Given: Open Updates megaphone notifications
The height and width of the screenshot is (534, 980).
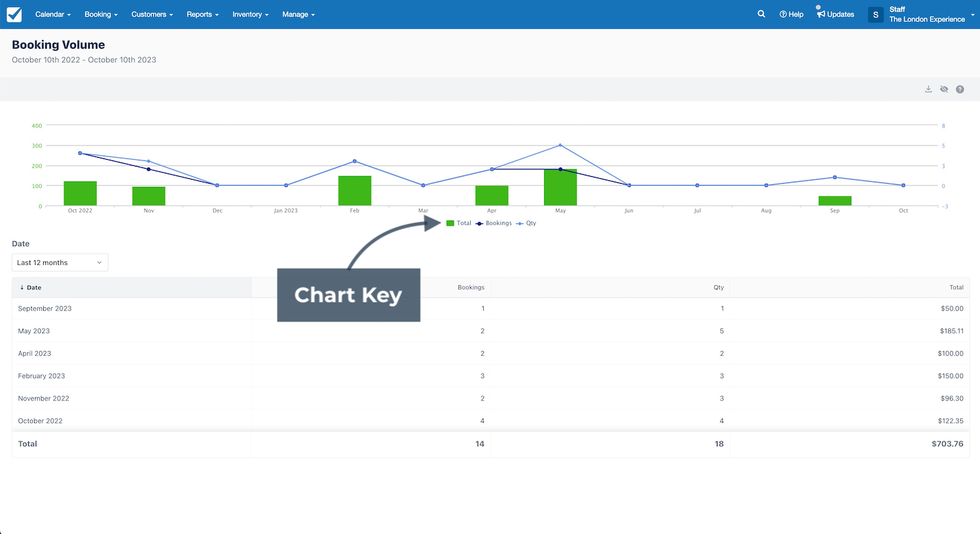Looking at the screenshot, I should (x=835, y=14).
